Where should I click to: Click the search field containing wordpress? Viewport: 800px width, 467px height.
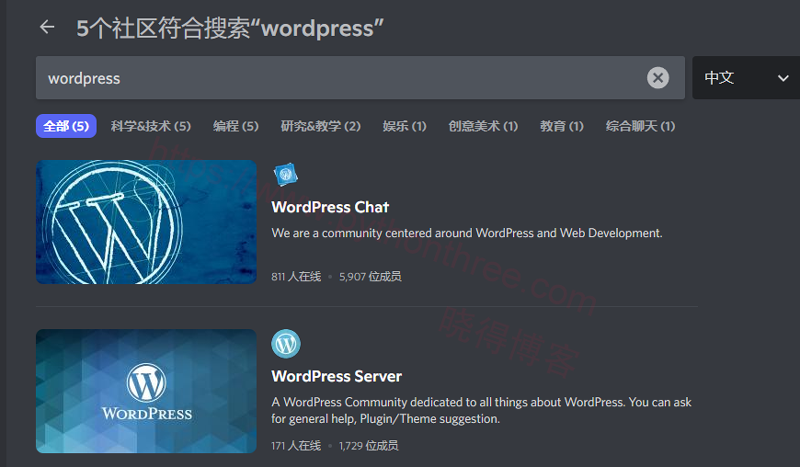coord(360,78)
